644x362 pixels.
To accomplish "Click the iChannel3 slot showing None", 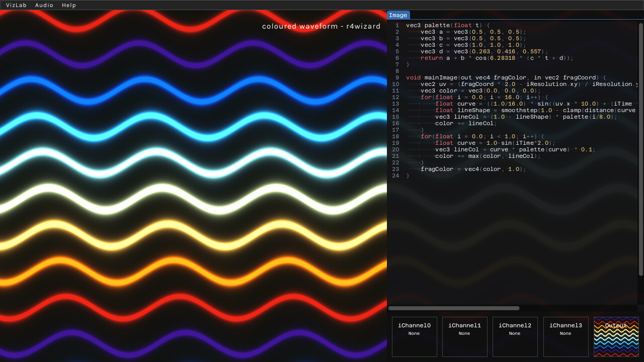I will coord(566,336).
